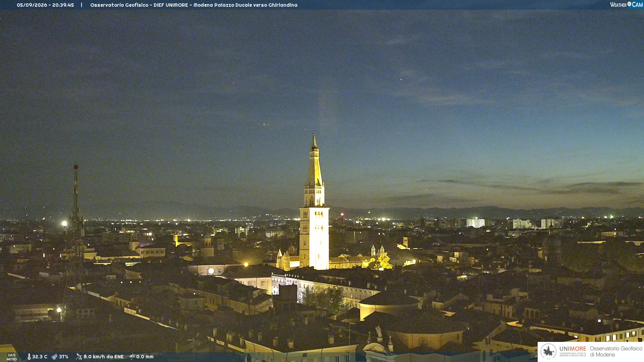Click the red beacon light near the tower

[x=342, y=214]
